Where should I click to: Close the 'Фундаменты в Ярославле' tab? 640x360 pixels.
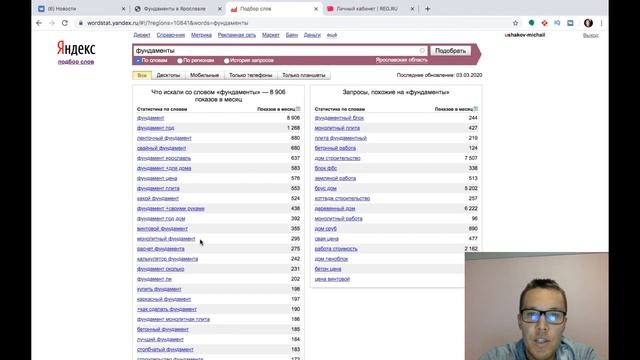pos(220,9)
